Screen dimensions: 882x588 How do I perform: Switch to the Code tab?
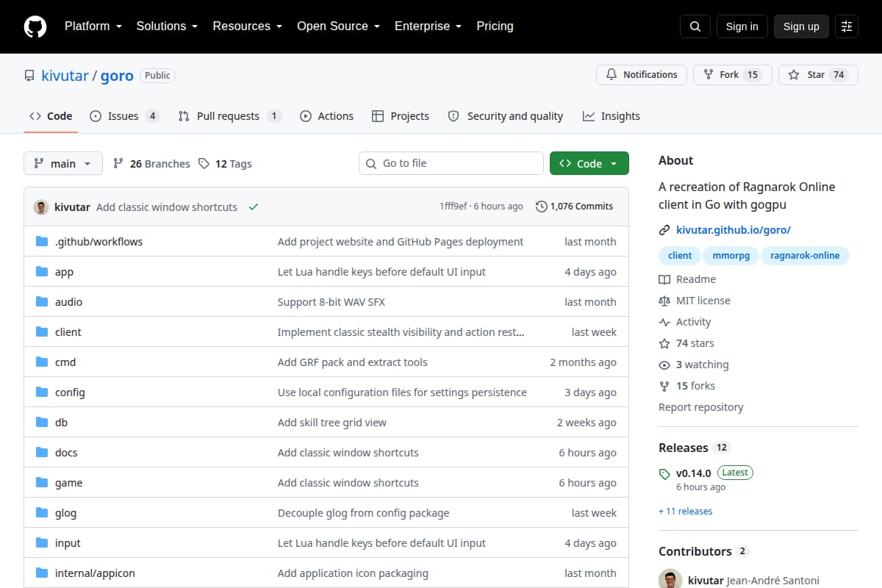51,116
